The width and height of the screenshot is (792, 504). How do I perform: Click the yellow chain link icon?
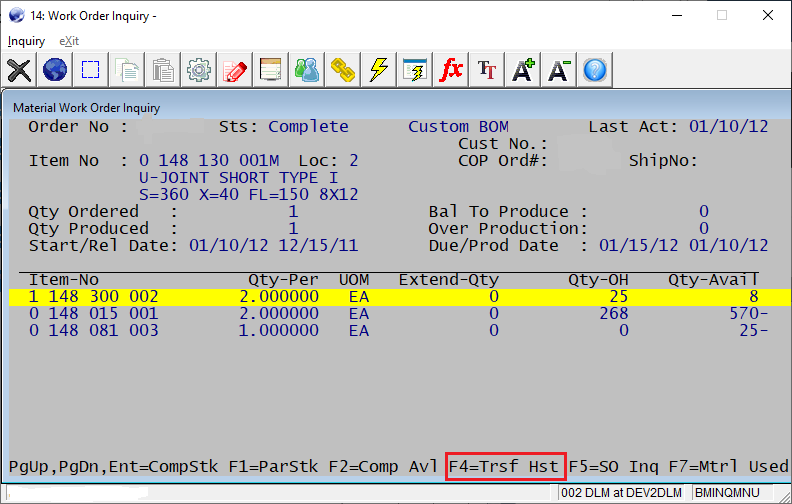[x=342, y=70]
